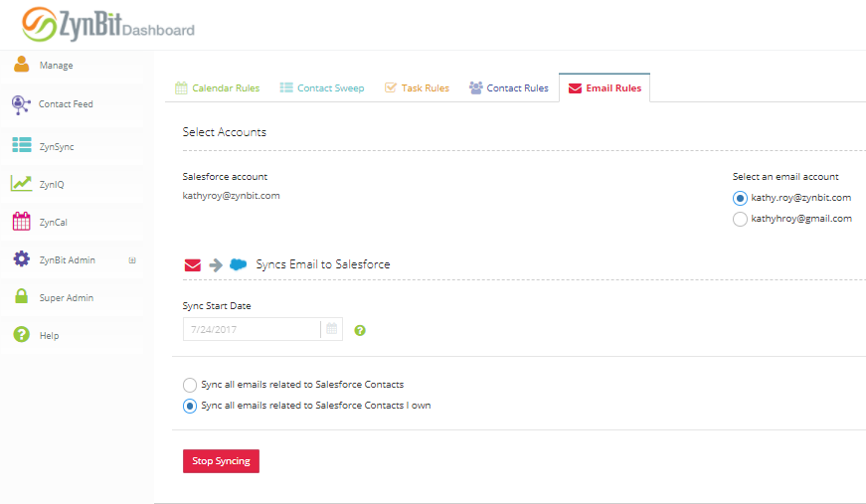Viewport: 866px width, 504px height.
Task: Click the kathyroy@zynbit.com Salesforce account text
Action: [231, 196]
